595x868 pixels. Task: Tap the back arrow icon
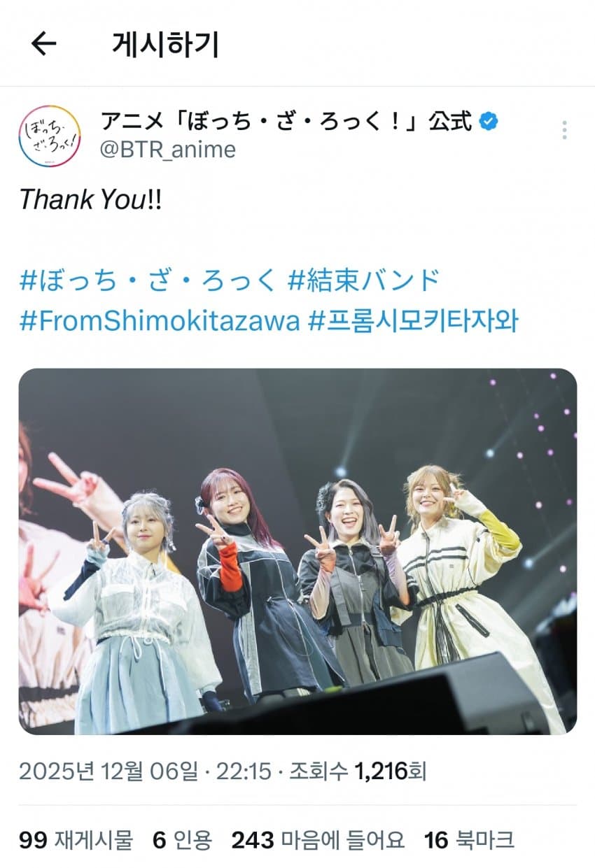[43, 44]
